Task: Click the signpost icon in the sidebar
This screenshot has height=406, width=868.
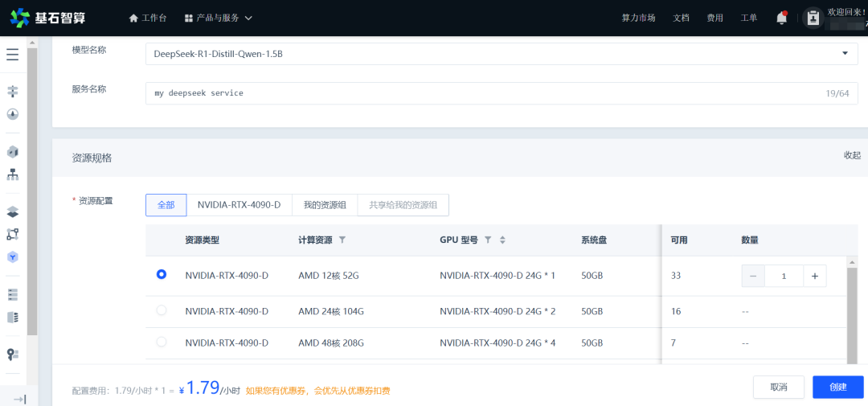Action: [12, 92]
